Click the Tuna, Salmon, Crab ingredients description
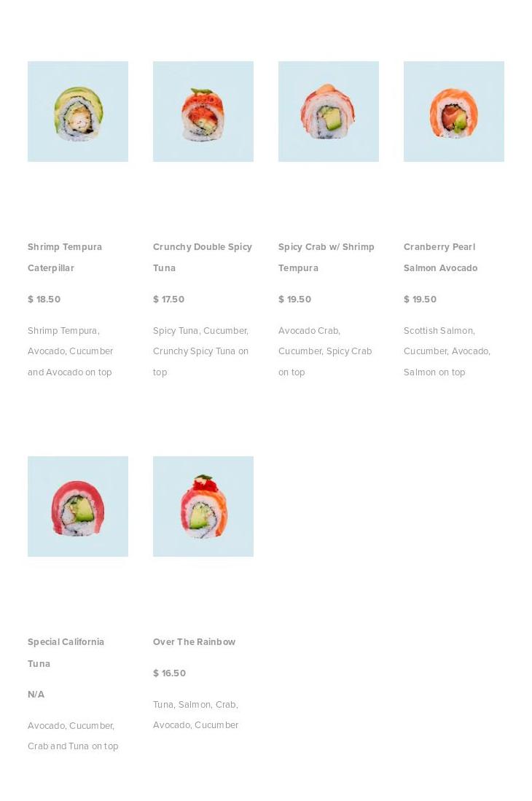 tap(195, 715)
